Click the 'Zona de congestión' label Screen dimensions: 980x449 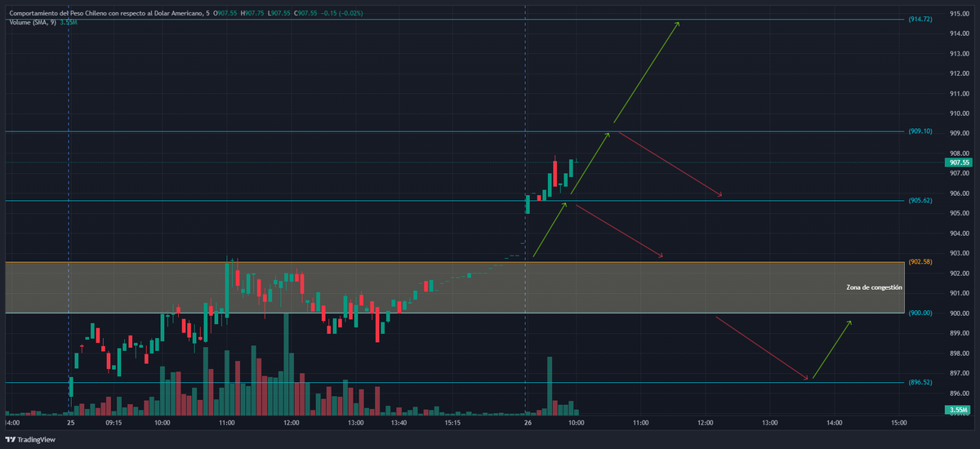(874, 287)
